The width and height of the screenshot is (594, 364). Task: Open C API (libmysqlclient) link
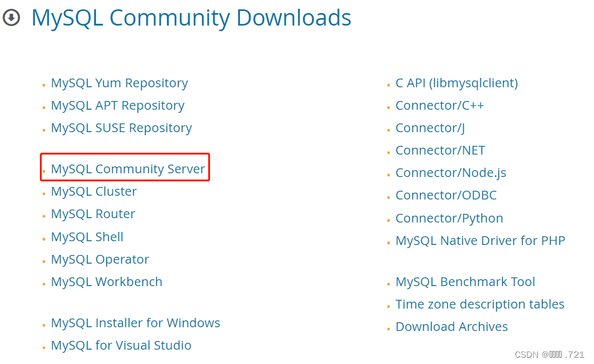click(x=456, y=83)
